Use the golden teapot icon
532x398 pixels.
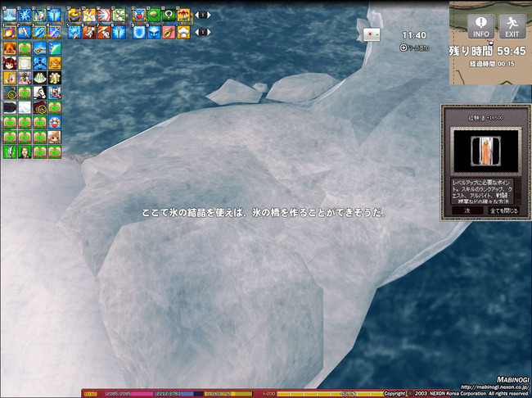tap(55, 63)
